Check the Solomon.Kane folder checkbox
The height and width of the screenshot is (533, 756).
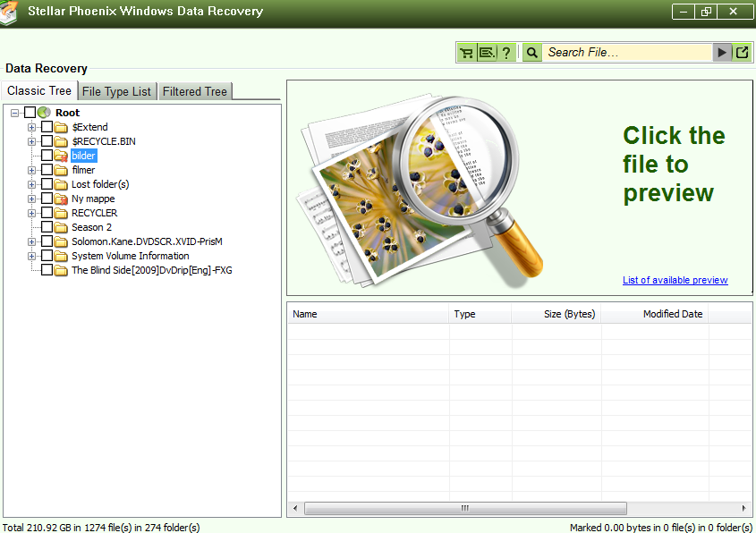(x=47, y=241)
